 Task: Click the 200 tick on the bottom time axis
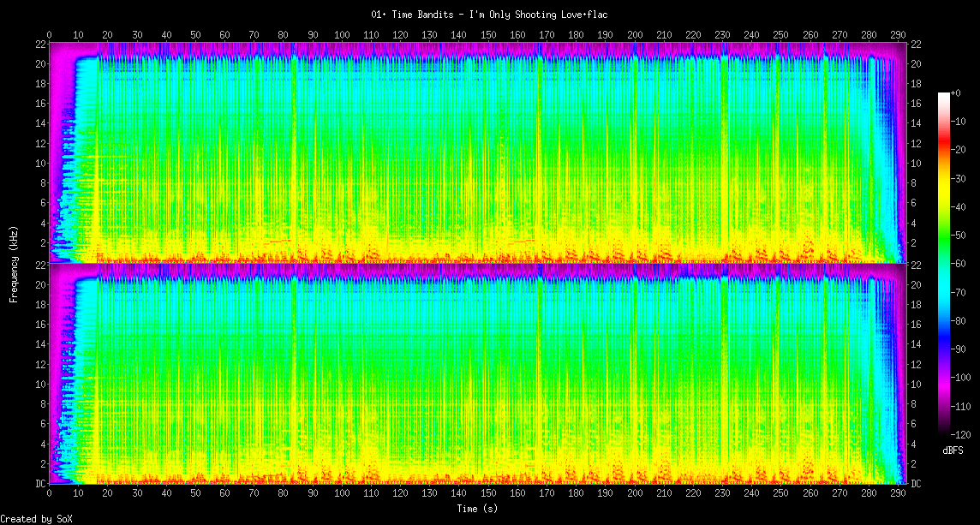pos(635,494)
